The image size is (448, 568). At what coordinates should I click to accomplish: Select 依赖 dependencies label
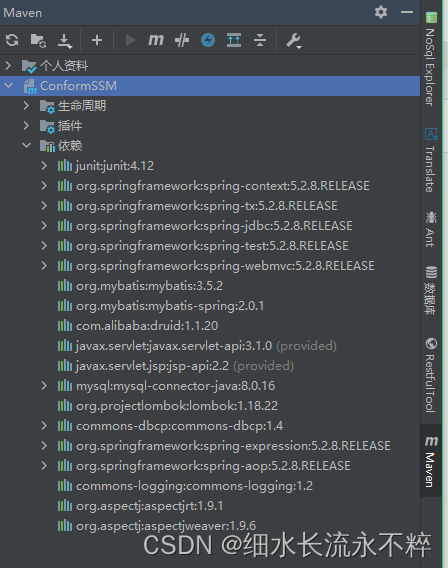pyautogui.click(x=70, y=146)
